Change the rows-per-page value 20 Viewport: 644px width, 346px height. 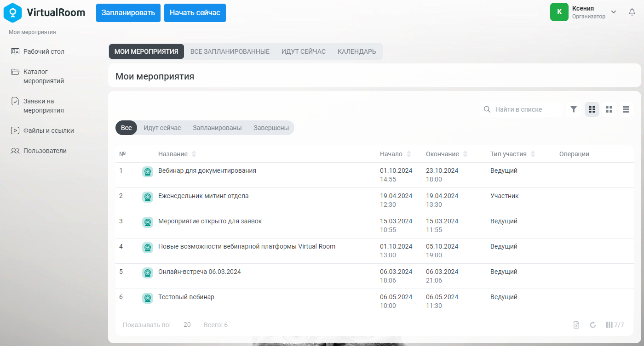tap(187, 325)
